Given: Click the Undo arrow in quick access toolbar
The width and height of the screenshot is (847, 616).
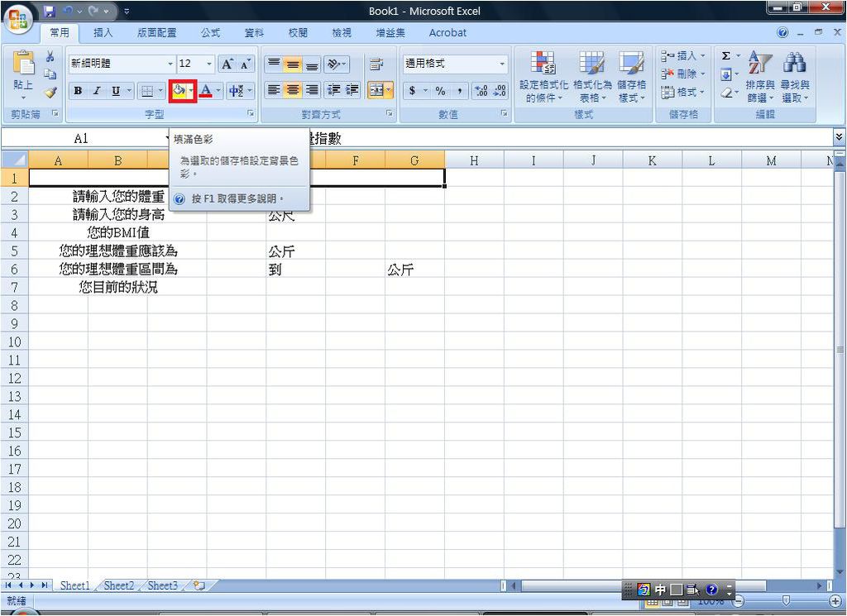Looking at the screenshot, I should click(69, 11).
